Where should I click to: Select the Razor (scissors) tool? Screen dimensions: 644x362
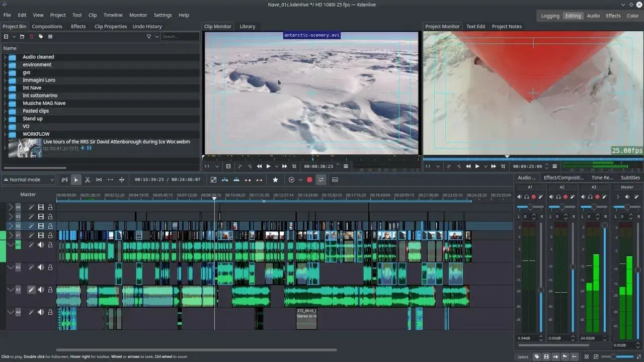point(87,179)
